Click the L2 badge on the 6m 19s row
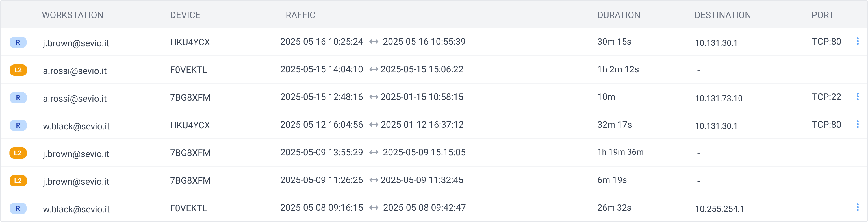This screenshot has width=868, height=222. pyautogui.click(x=18, y=180)
